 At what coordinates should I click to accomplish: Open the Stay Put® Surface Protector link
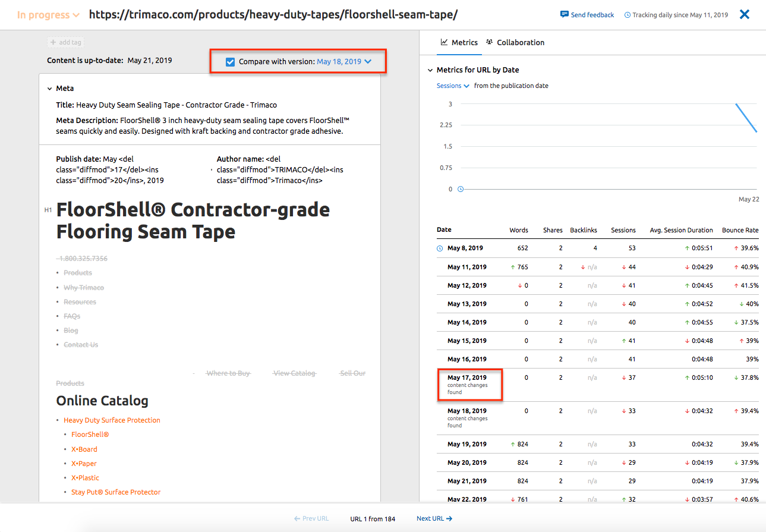point(116,492)
